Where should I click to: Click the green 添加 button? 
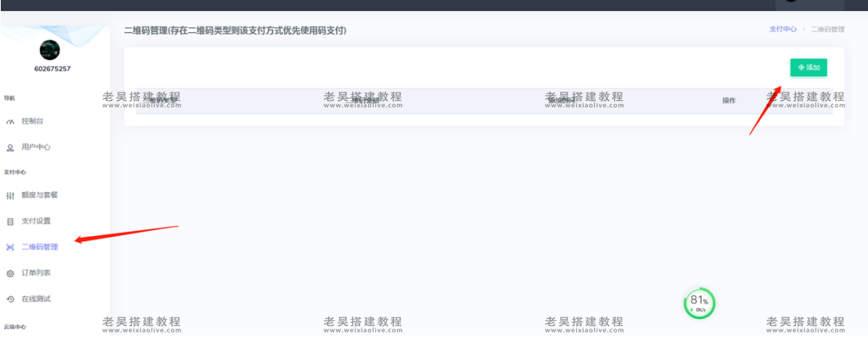tap(808, 67)
